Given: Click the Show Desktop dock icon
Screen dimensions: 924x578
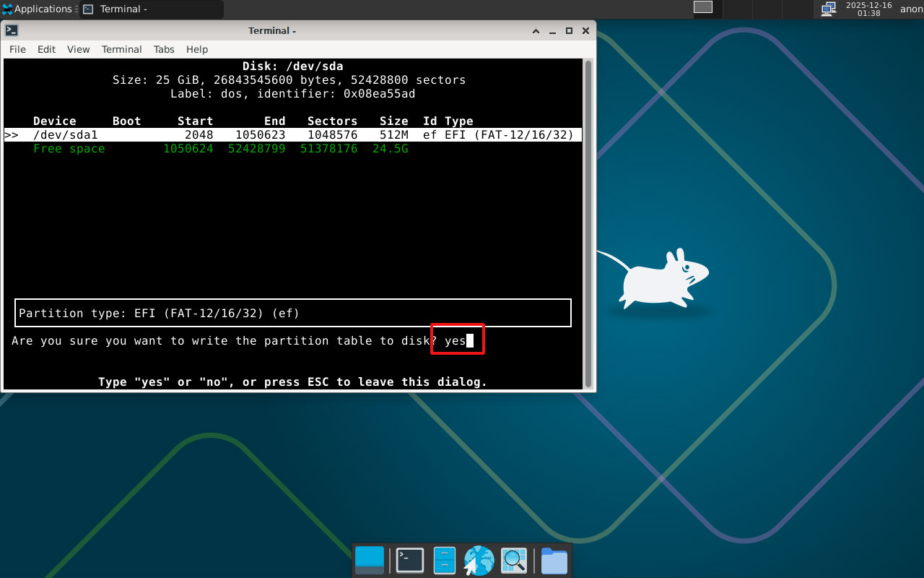Looking at the screenshot, I should (370, 561).
